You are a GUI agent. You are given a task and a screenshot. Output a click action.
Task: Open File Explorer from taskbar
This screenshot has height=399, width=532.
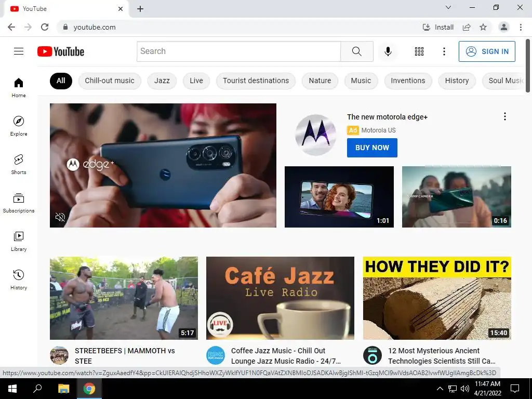[x=63, y=389]
